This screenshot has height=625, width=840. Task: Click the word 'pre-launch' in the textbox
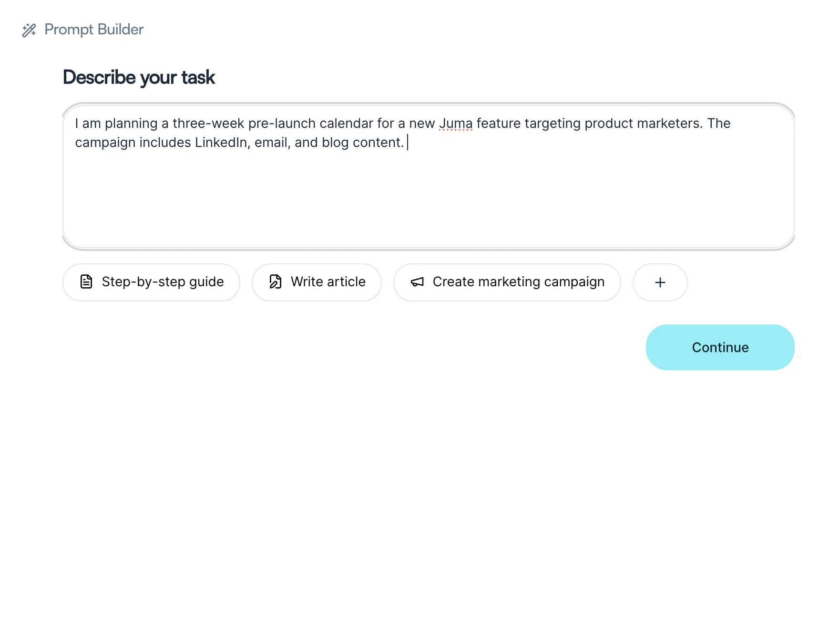[282, 124]
